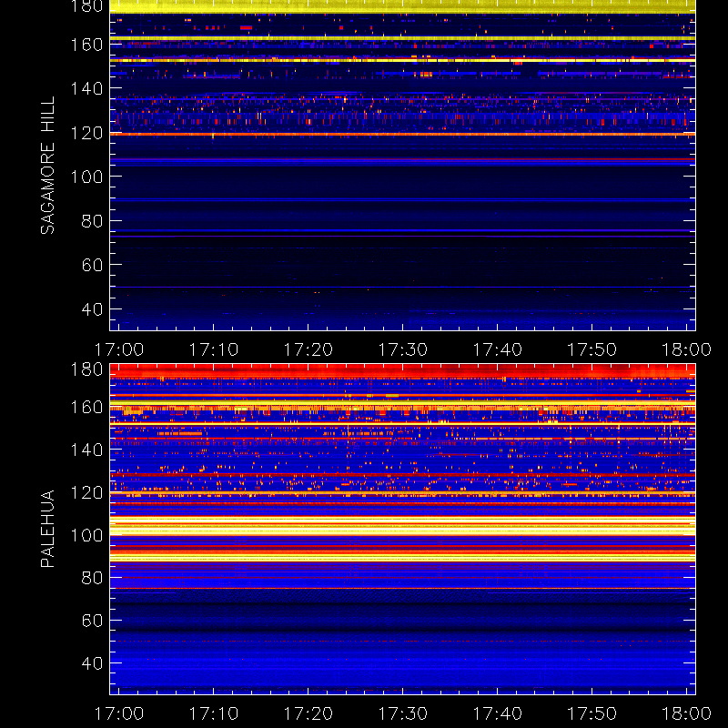The width and height of the screenshot is (728, 728).
Task: Select the 160 tick label on Sagamore Hill axis
Action: (86, 45)
